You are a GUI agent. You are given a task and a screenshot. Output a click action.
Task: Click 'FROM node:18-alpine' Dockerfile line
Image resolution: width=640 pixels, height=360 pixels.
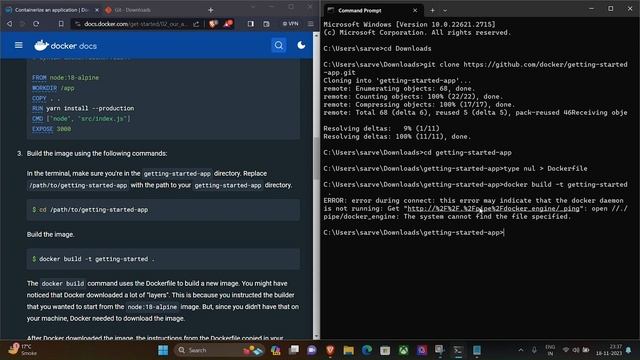pos(65,78)
